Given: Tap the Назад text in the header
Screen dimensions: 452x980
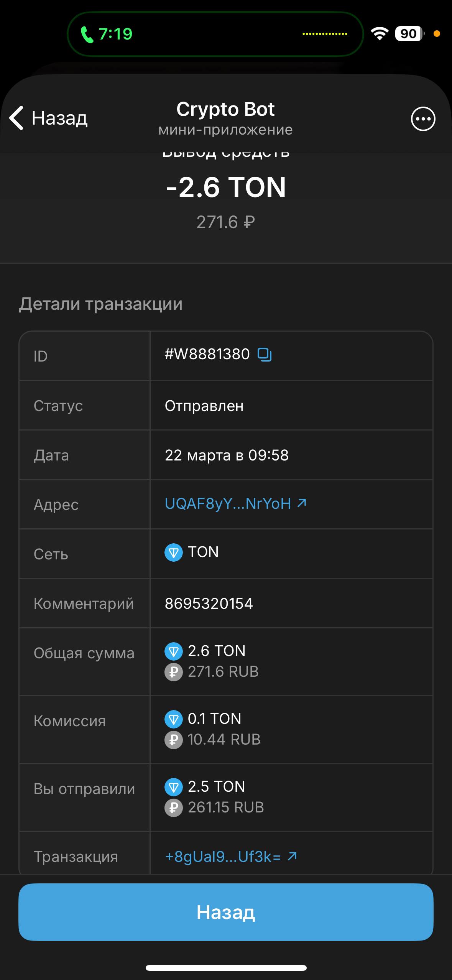Looking at the screenshot, I should pyautogui.click(x=59, y=118).
